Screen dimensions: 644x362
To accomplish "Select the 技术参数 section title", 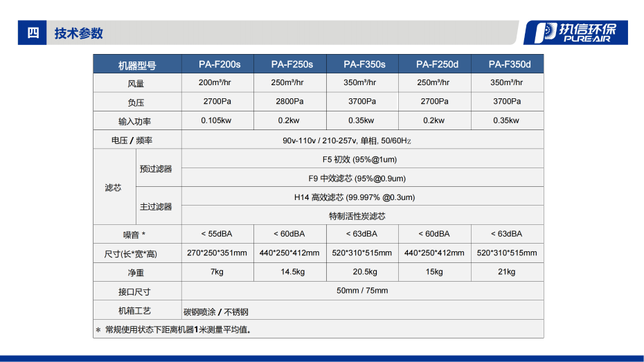I will point(79,33).
